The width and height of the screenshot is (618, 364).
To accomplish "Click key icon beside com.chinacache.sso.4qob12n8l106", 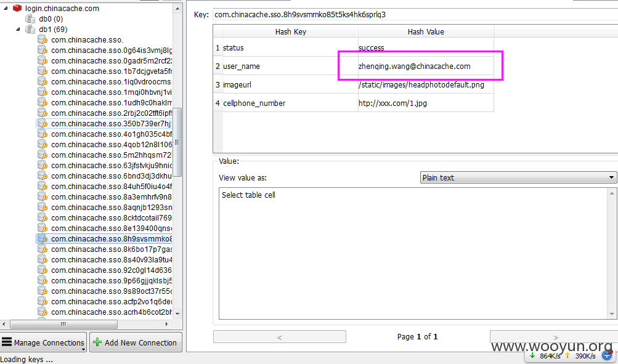I will coord(43,144).
